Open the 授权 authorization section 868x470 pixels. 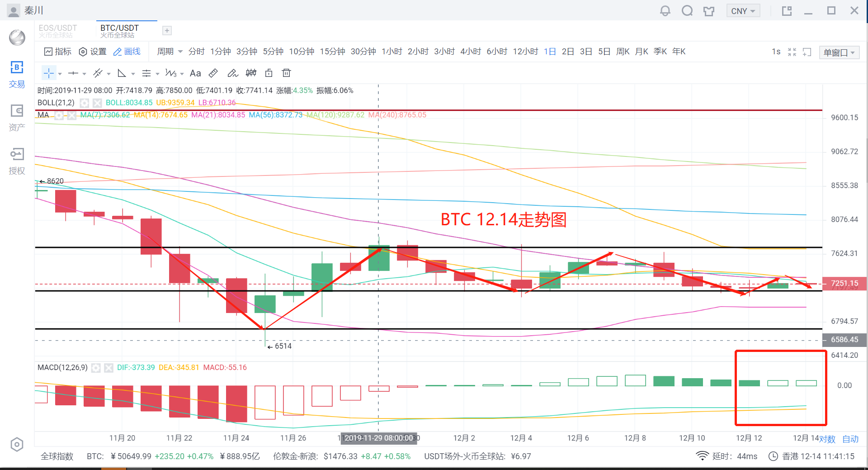(x=17, y=161)
